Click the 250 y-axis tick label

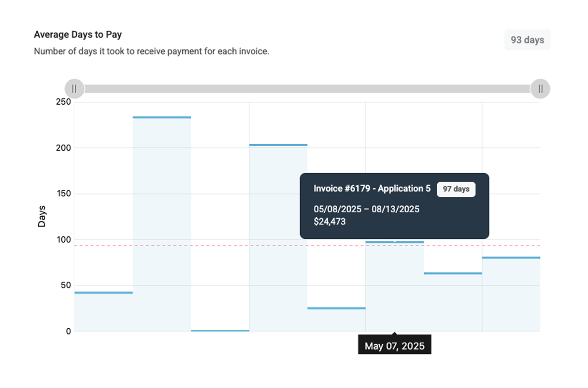[63, 102]
